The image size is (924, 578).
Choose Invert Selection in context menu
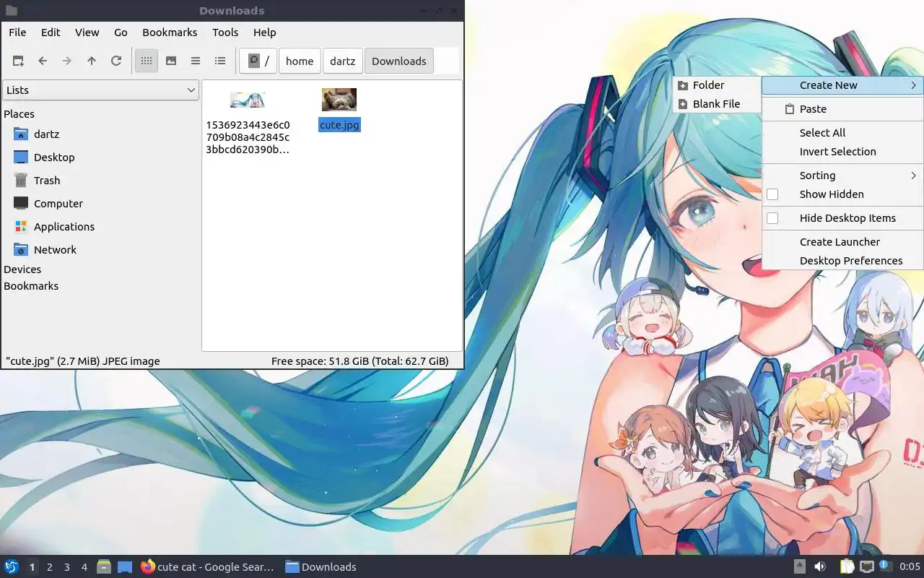tap(842, 152)
